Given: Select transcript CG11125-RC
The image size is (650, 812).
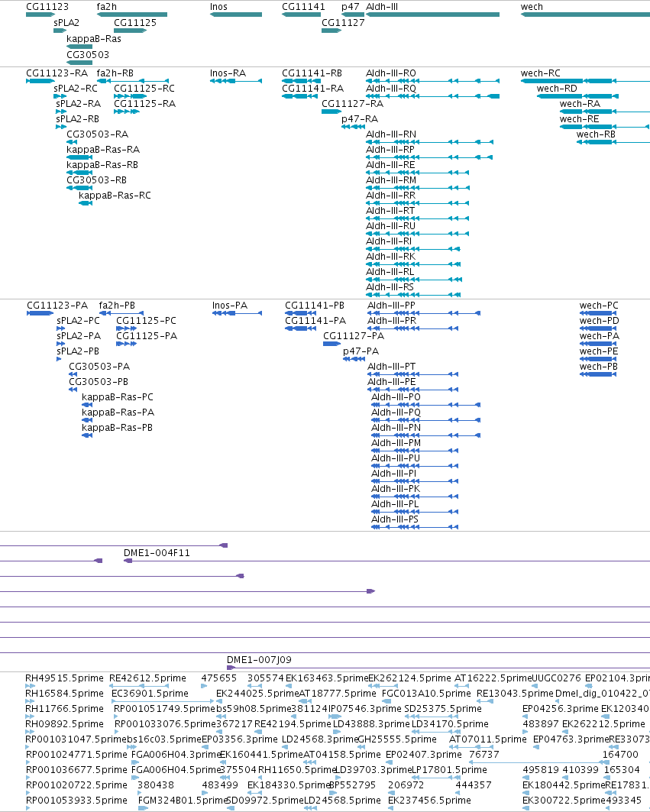Looking at the screenshot, I should click(131, 96).
